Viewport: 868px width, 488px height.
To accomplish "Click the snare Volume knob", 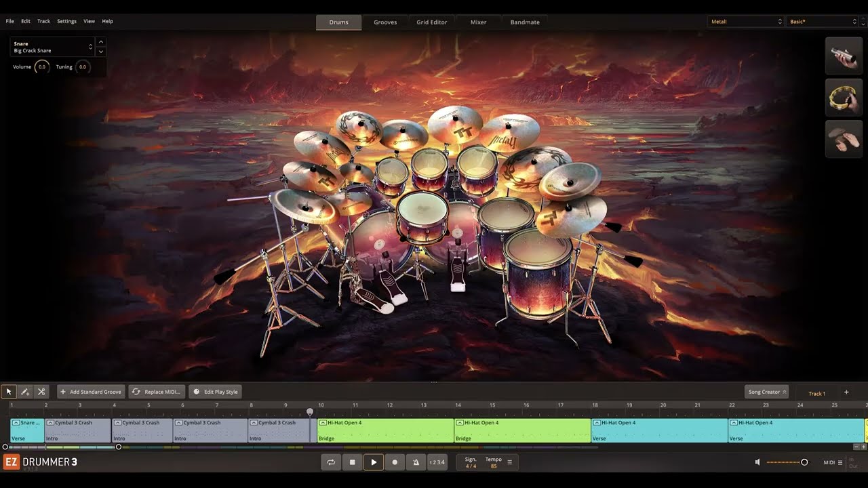I will [41, 67].
